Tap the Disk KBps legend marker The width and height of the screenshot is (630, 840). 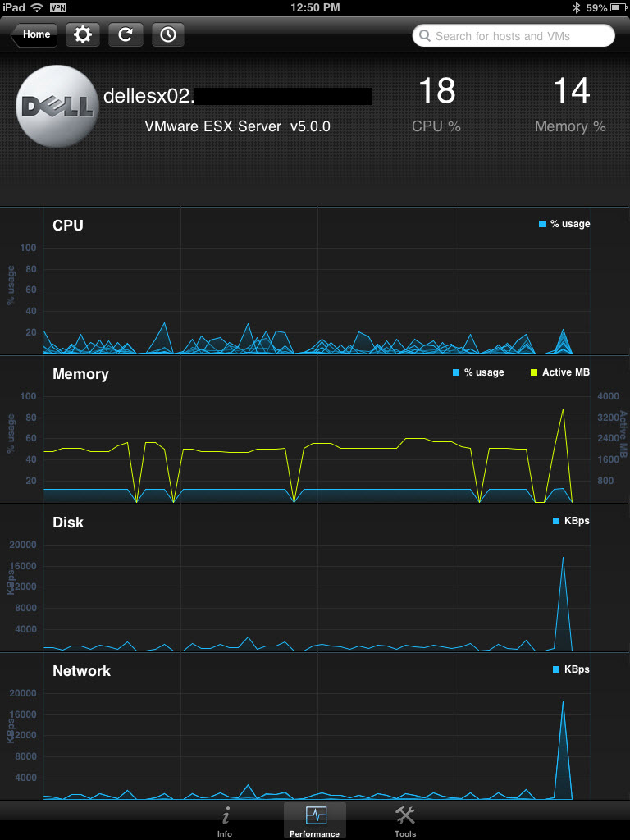point(556,521)
